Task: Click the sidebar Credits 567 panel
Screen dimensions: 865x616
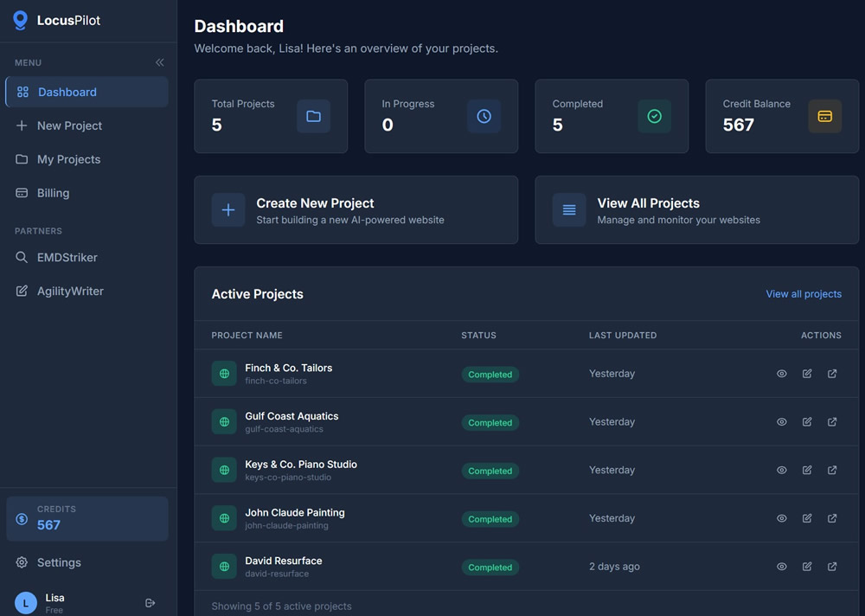Action: [86, 518]
